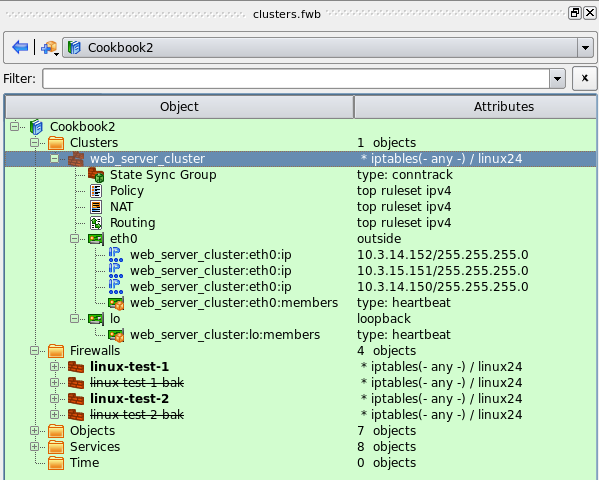Select the strikethrough linux-test-1-bak name

(x=137, y=383)
